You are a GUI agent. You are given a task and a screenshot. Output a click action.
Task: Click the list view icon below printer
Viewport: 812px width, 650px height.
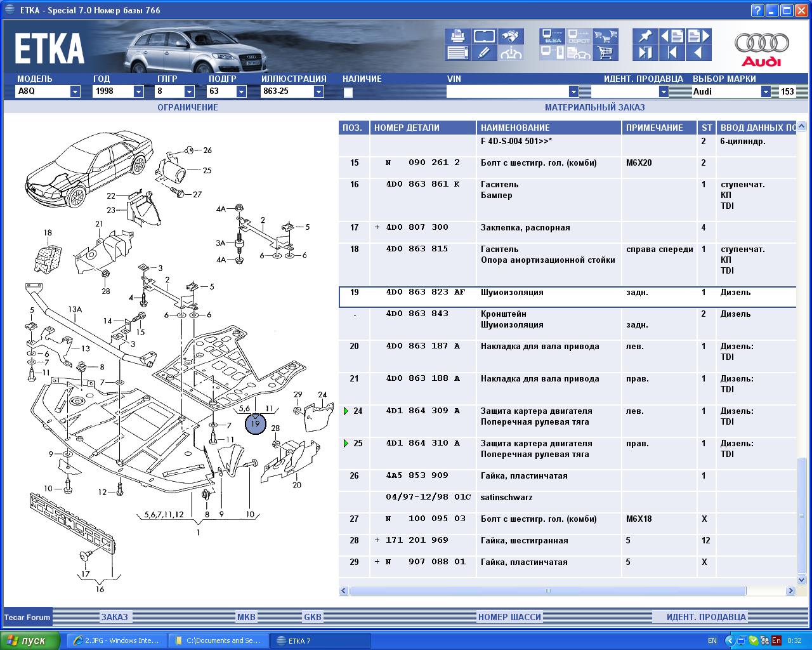point(457,53)
